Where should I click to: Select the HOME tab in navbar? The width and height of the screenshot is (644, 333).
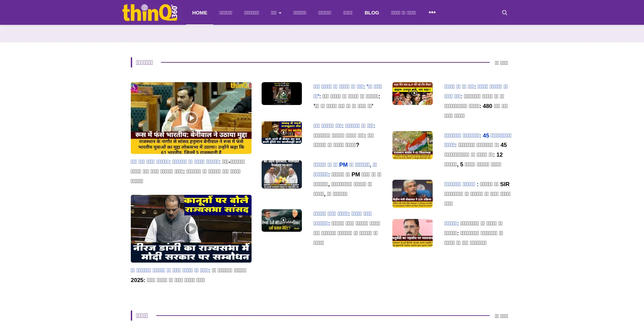click(200, 13)
